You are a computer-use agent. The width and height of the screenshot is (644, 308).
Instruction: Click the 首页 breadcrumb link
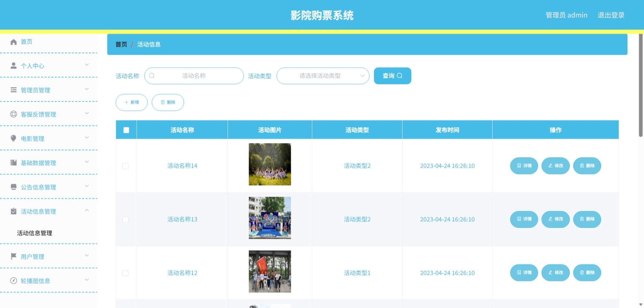pos(121,44)
